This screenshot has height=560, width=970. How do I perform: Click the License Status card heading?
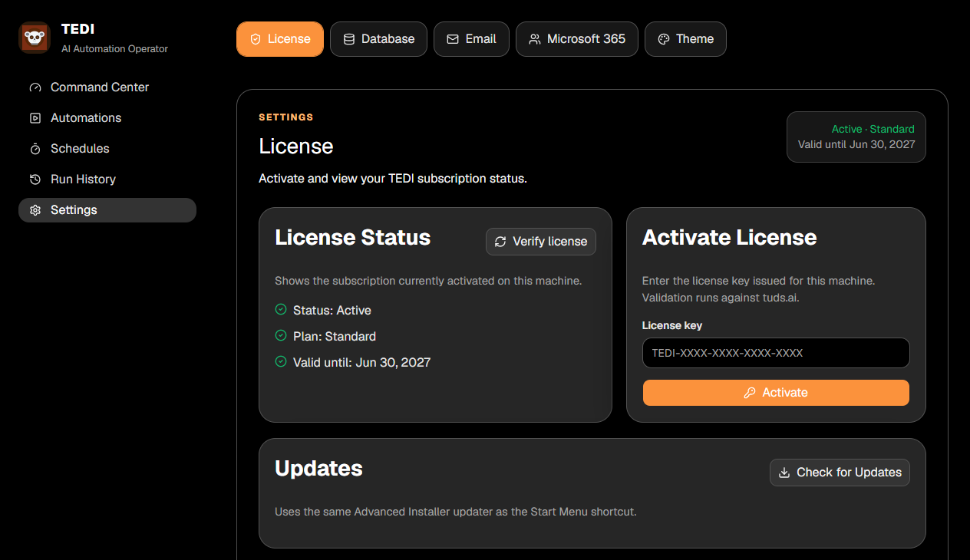tap(353, 238)
